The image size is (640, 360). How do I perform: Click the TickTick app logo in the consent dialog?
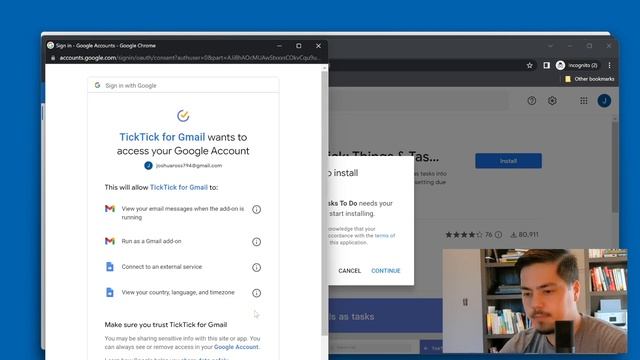[183, 116]
